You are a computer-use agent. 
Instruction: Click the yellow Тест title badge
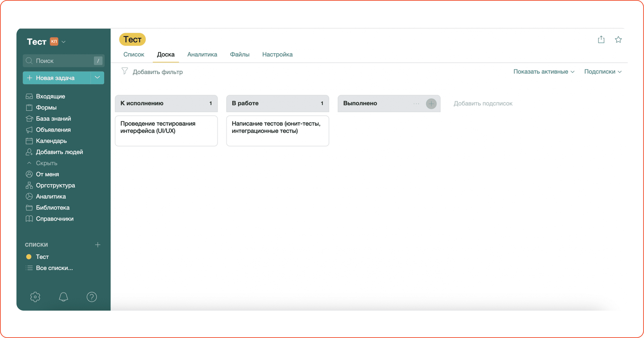(132, 39)
